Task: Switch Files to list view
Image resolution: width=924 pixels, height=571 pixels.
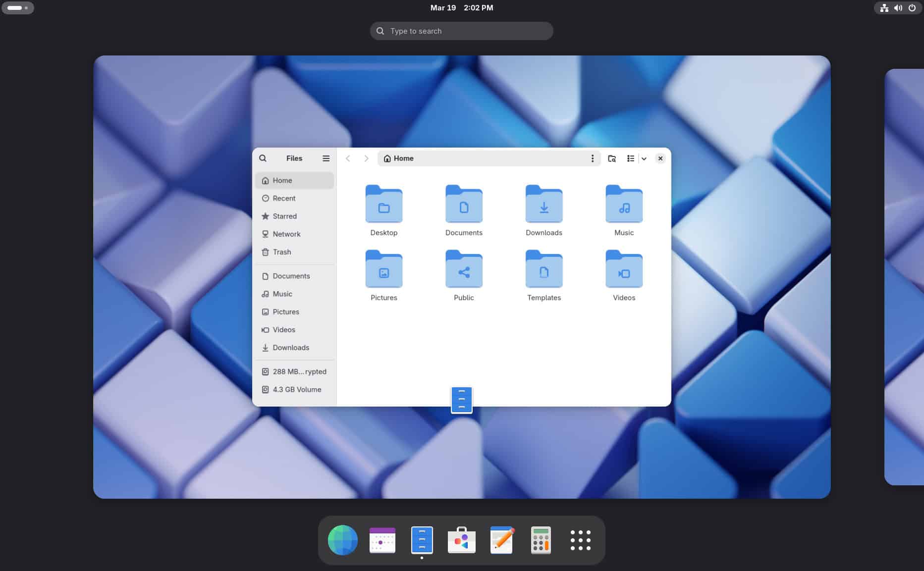Action: (630, 158)
